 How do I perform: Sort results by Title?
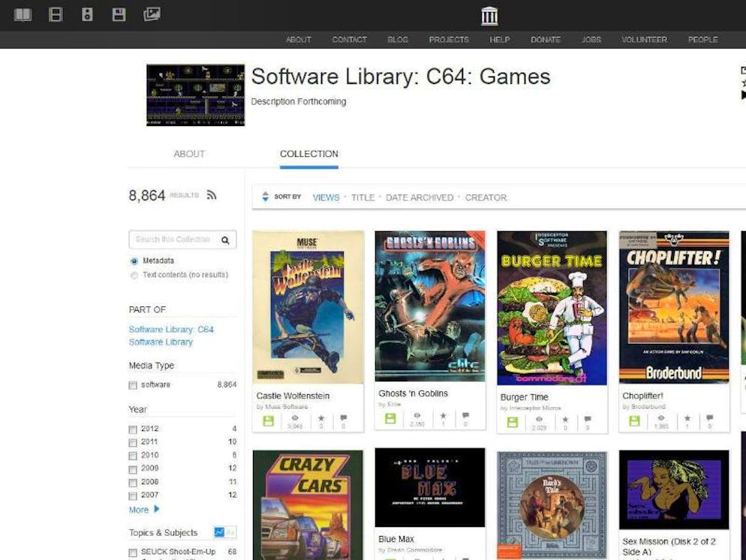click(x=363, y=197)
